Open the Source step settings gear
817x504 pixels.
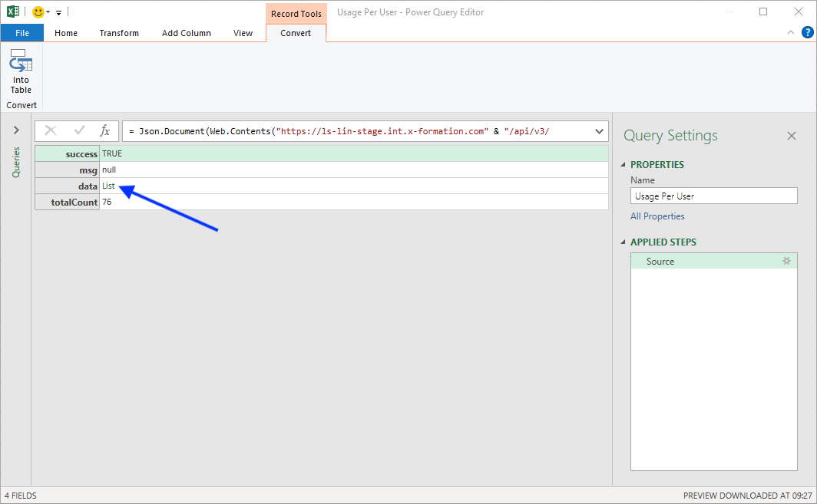pyautogui.click(x=787, y=261)
